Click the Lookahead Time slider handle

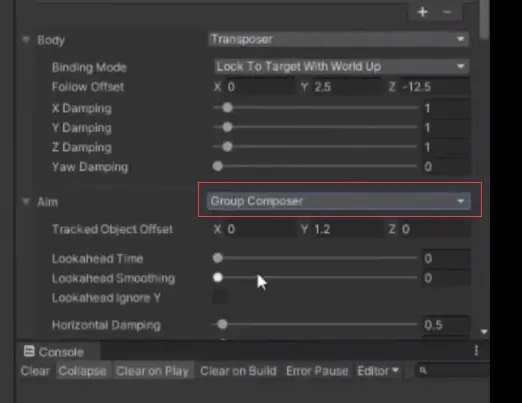coord(218,258)
